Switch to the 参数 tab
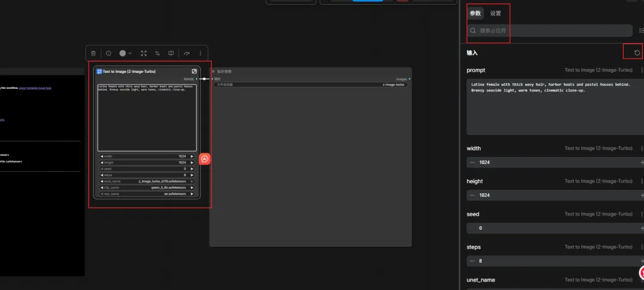Screen dimensions: 644x290 coord(475,13)
